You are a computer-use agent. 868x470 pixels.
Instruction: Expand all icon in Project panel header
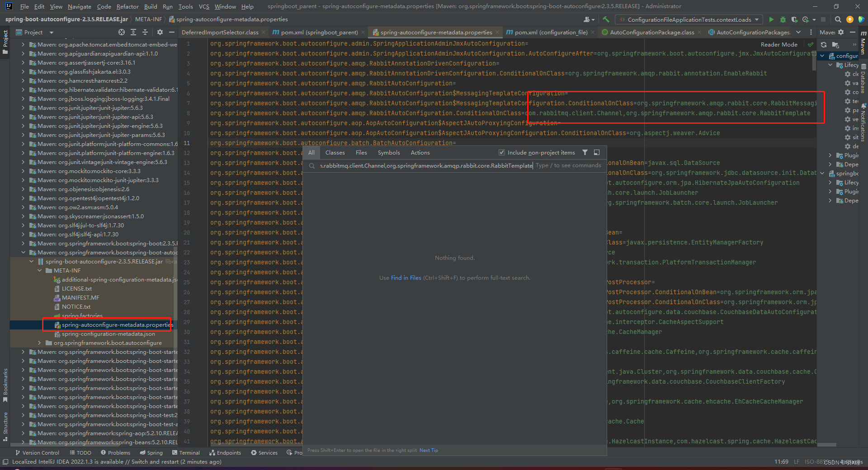pos(133,32)
